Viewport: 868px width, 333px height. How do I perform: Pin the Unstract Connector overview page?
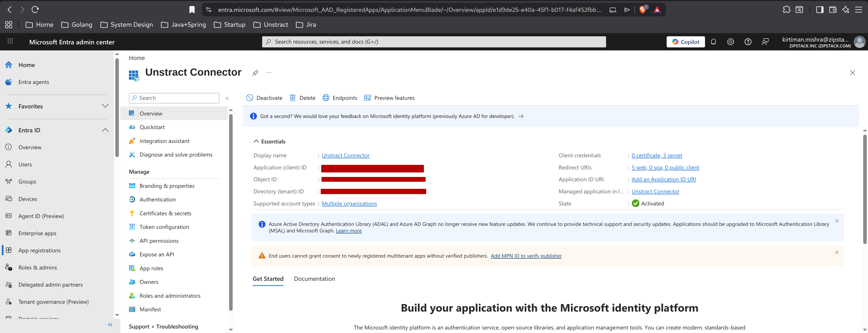click(x=255, y=73)
